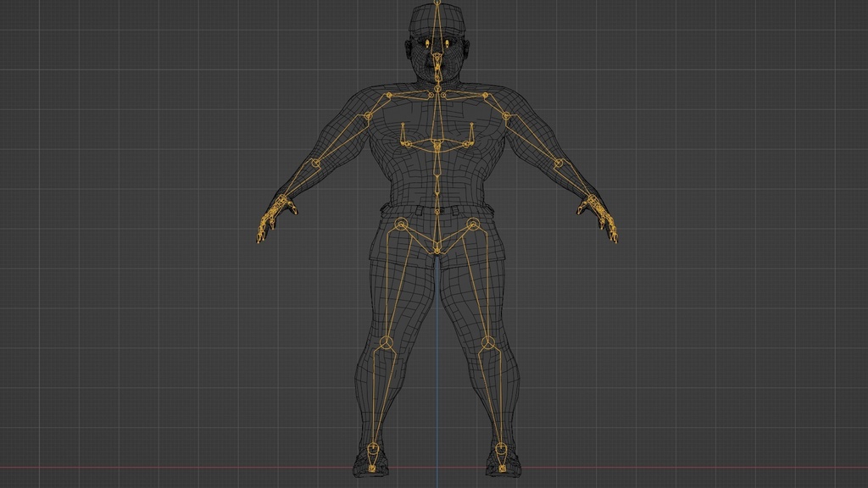The height and width of the screenshot is (488, 868).
Task: Select the knee joint on the screen-left leg
Action: (x=386, y=344)
